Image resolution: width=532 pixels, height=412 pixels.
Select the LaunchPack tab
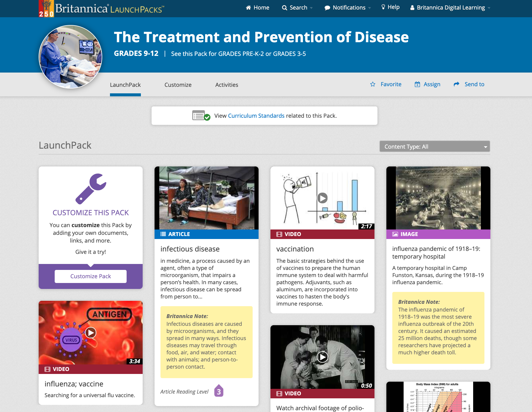[125, 85]
